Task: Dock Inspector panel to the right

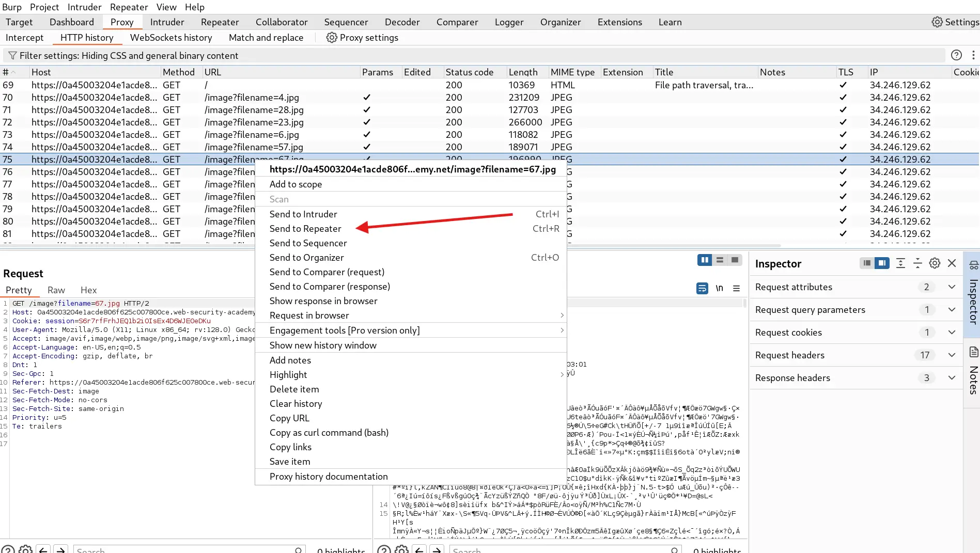Action: pos(882,263)
